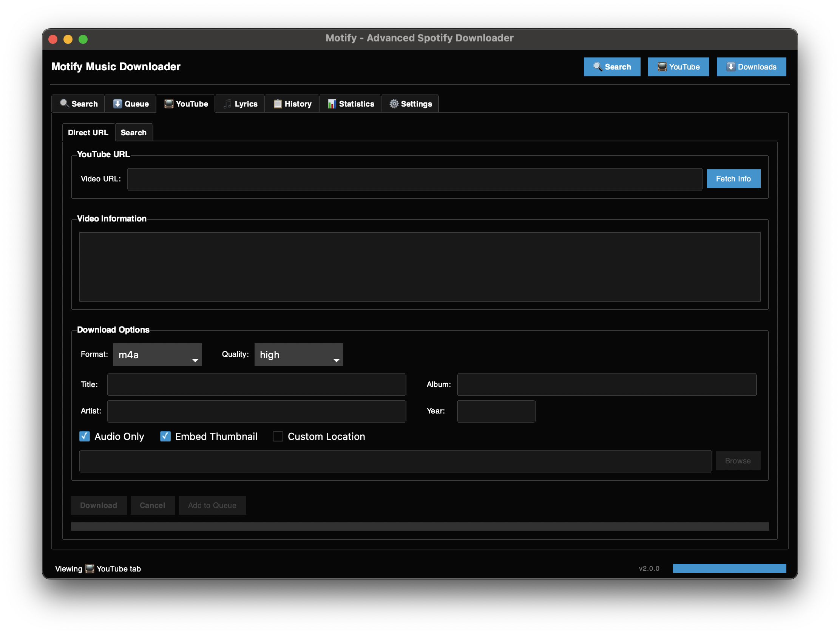Open the Quality dropdown showing high
840x635 pixels.
coord(298,355)
